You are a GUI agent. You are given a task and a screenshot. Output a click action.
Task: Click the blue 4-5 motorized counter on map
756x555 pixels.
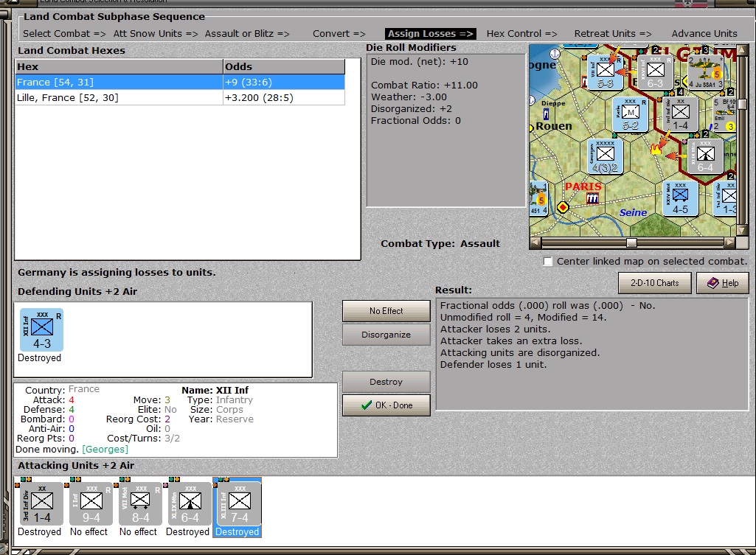pyautogui.click(x=680, y=198)
